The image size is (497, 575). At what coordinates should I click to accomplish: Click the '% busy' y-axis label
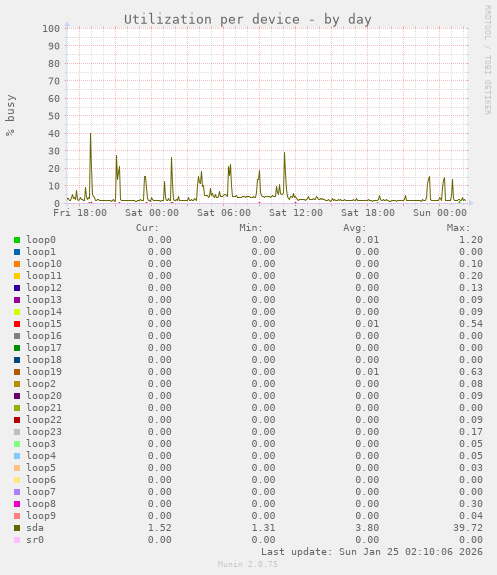(10, 115)
